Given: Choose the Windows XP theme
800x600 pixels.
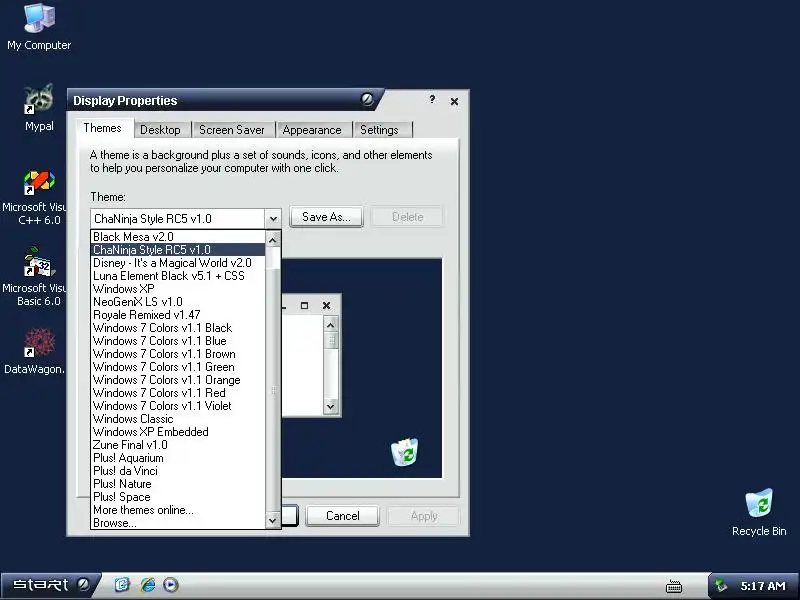Looking at the screenshot, I should tap(178, 289).
